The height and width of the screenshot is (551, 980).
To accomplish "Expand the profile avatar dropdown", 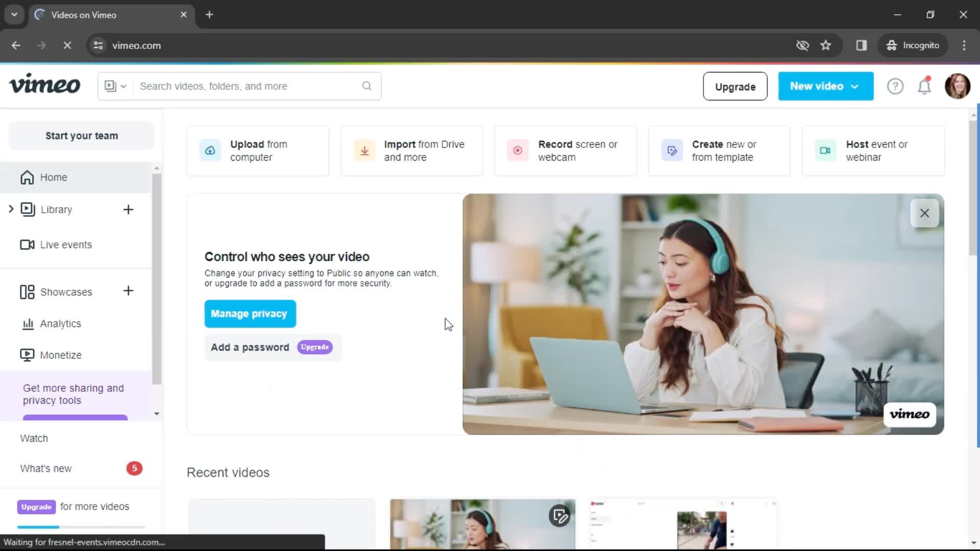I will 957,86.
